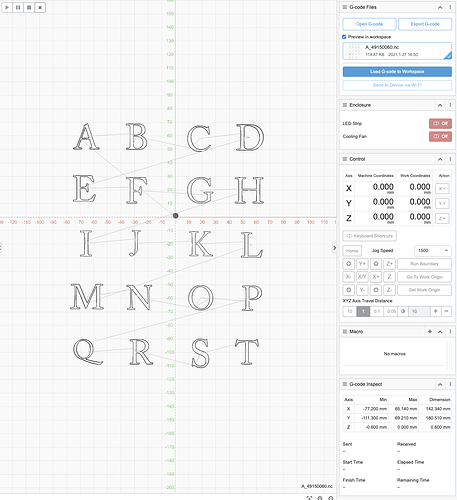This screenshot has height=500, width=457.
Task: Open the G-code Files panel options menu
Action: coord(450,7)
